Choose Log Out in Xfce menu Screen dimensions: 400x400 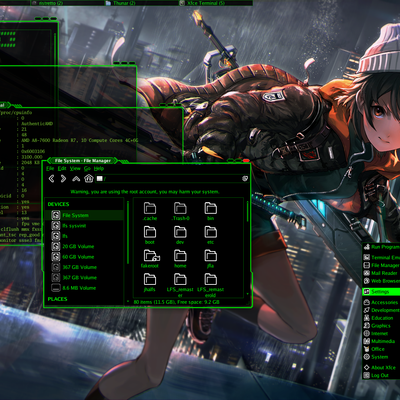pos(381,375)
